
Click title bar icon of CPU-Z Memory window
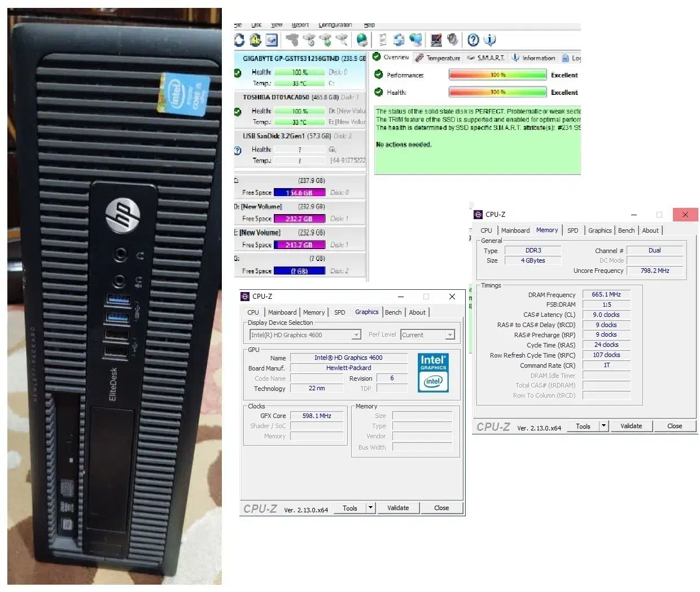click(x=478, y=214)
